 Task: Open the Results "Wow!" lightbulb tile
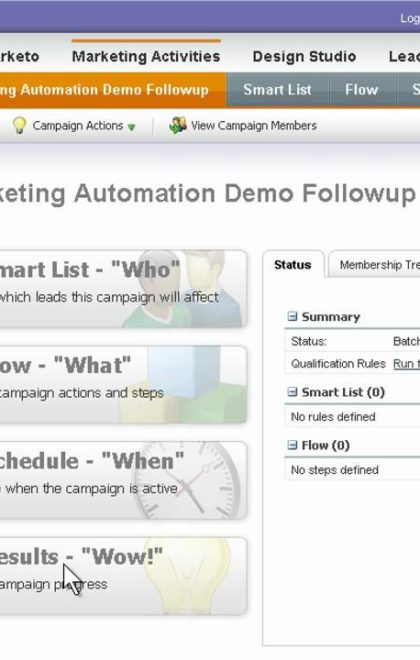tap(123, 576)
